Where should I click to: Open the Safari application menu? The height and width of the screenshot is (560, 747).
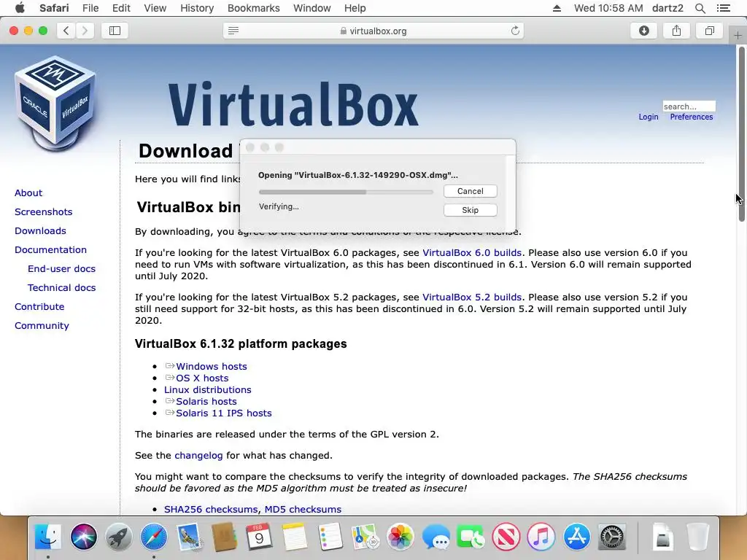click(x=54, y=8)
